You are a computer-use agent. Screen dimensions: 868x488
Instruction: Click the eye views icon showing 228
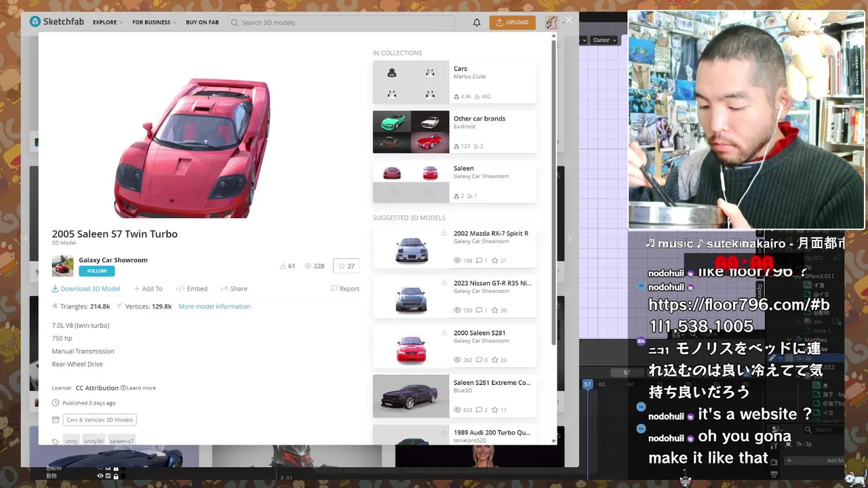[x=307, y=266]
